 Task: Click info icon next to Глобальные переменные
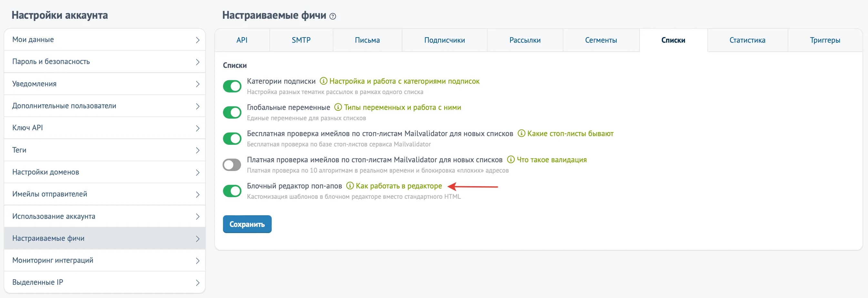point(338,107)
